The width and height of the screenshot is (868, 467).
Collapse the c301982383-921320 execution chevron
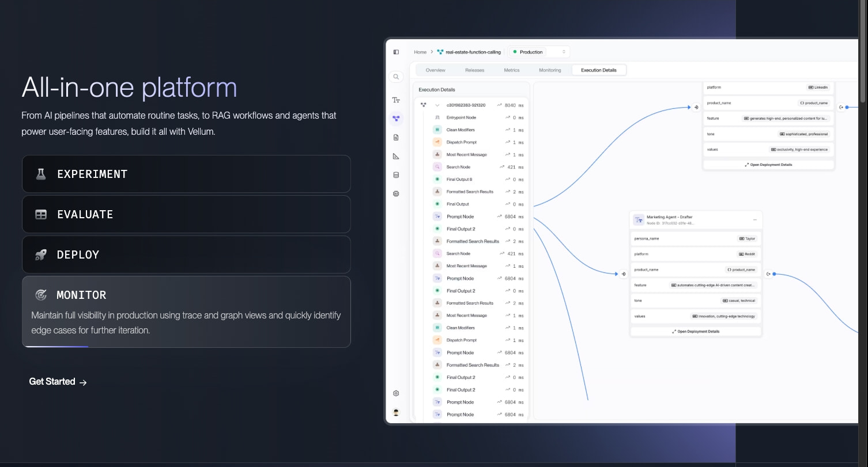coord(437,105)
